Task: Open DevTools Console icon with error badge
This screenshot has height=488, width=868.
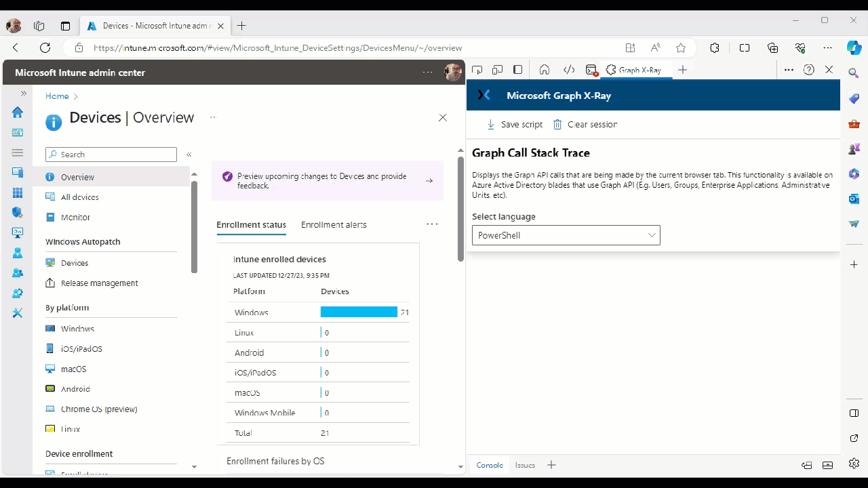Action: tap(591, 70)
